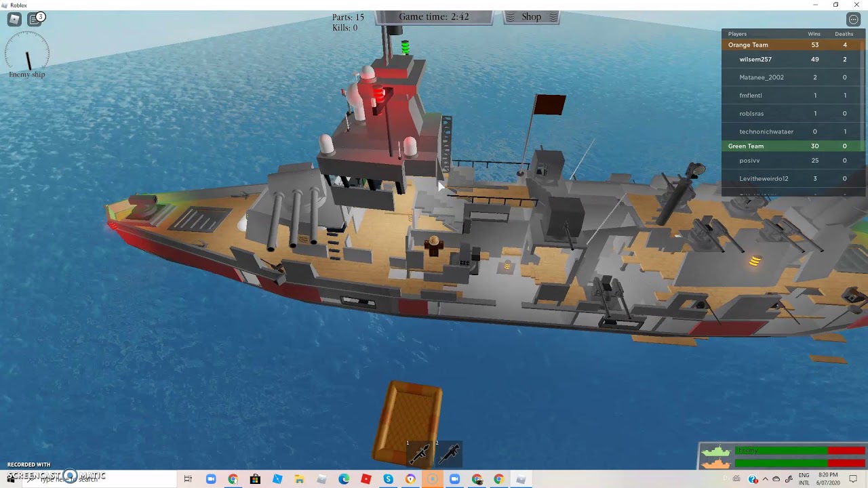Select player wilsem257 in leaderboard
868x488 pixels.
pos(794,60)
